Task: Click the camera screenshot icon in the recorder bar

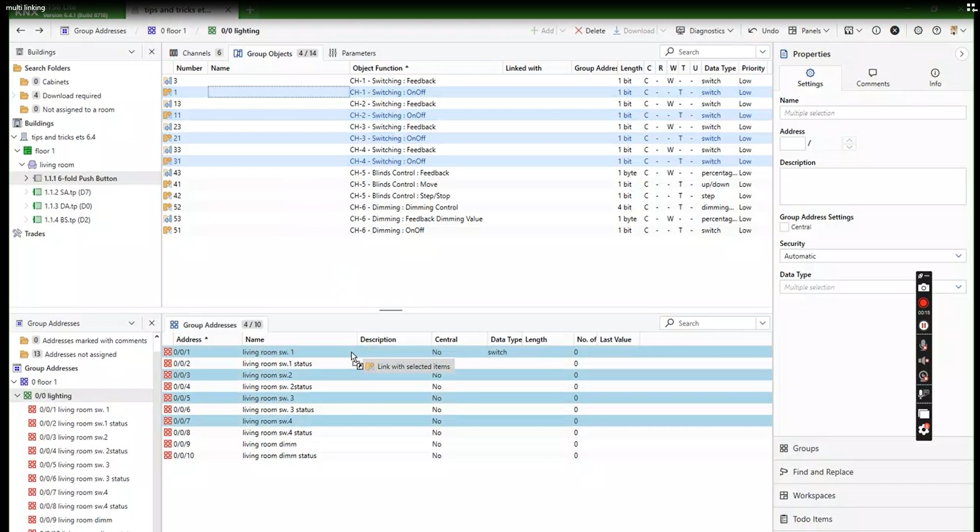Action: pyautogui.click(x=923, y=287)
